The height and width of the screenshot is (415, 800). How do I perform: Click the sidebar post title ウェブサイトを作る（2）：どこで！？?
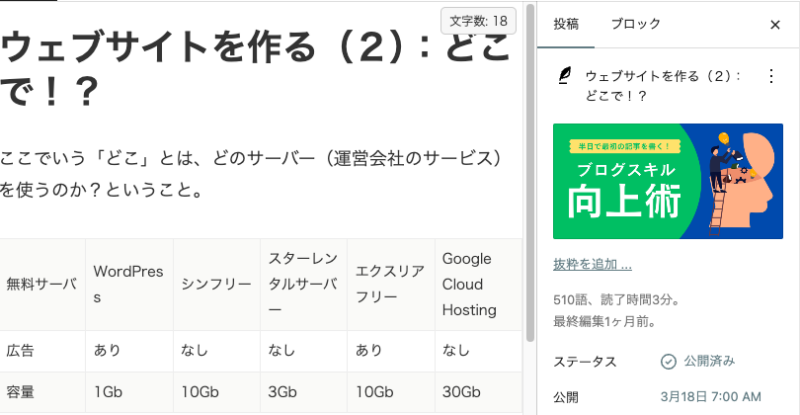pos(663,86)
